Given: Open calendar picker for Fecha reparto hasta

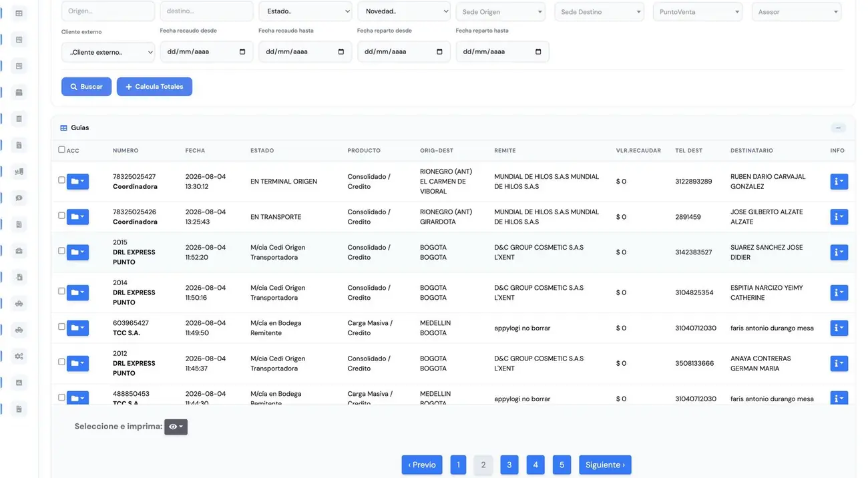Looking at the screenshot, I should click(x=538, y=51).
